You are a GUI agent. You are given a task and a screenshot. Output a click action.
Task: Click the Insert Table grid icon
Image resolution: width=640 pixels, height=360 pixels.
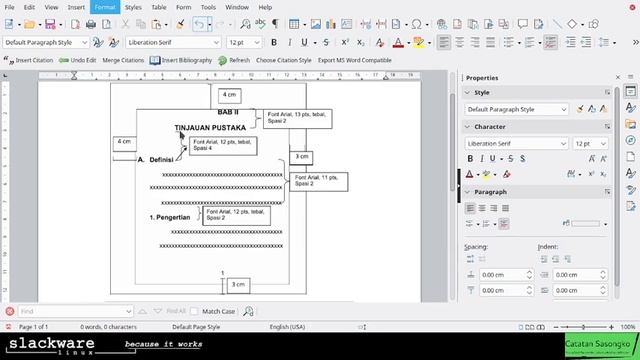tap(294, 24)
